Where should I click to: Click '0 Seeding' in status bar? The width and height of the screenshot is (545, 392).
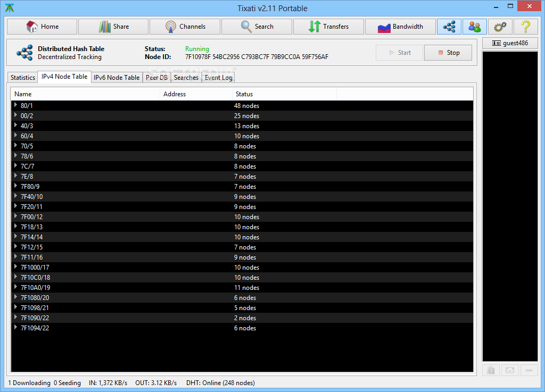pyautogui.click(x=67, y=382)
